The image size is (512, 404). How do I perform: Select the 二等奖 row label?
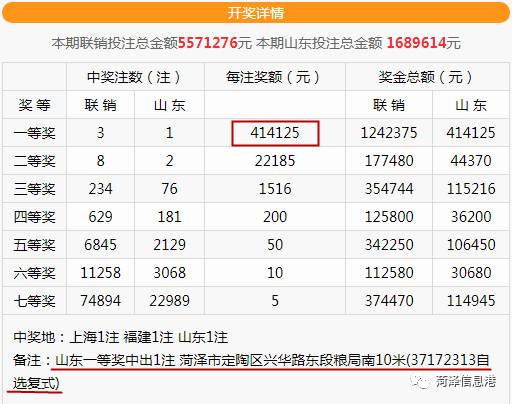(x=34, y=161)
